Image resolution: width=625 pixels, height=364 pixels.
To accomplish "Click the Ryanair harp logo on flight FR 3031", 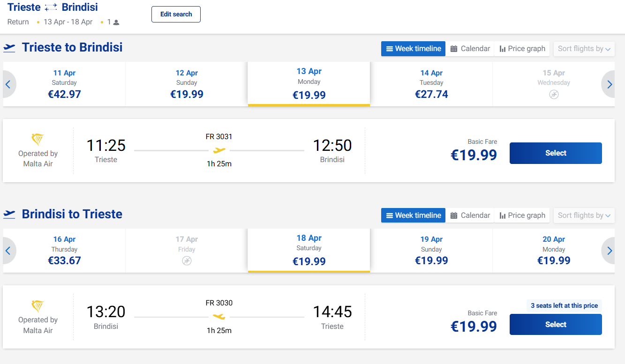I will [38, 140].
